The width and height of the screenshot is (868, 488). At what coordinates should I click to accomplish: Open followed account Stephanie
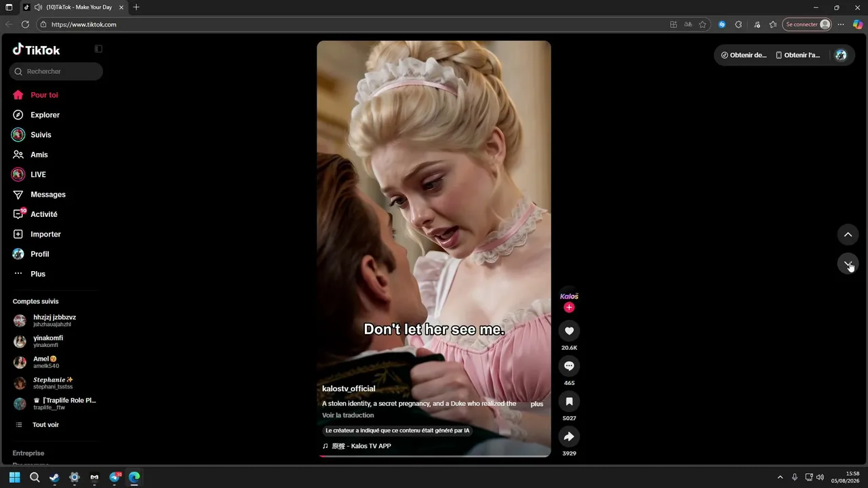coord(54,383)
